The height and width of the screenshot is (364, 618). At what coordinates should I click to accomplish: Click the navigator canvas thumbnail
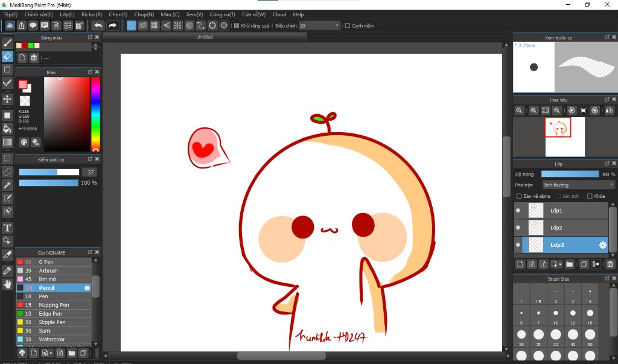pyautogui.click(x=565, y=136)
